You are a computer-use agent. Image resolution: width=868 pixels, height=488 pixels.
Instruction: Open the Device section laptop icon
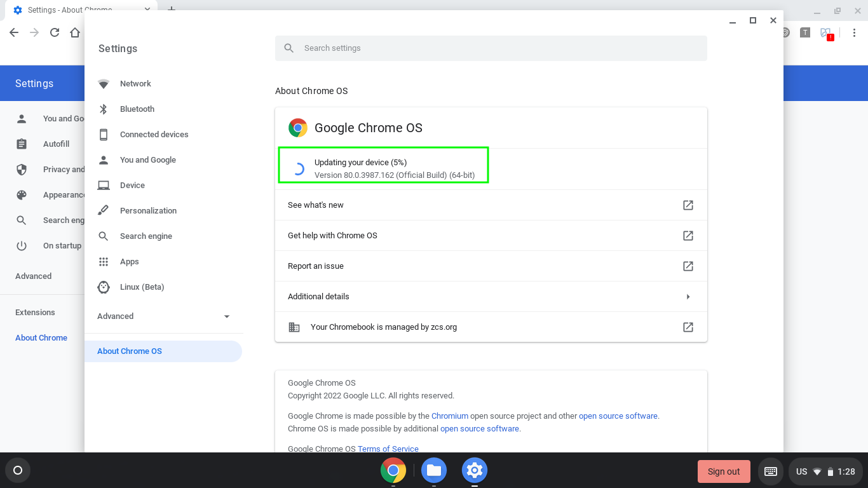click(104, 186)
